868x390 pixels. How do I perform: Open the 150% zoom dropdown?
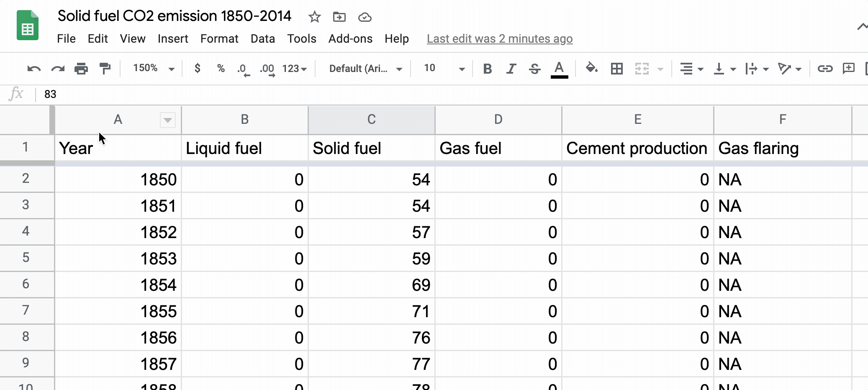pyautogui.click(x=153, y=69)
